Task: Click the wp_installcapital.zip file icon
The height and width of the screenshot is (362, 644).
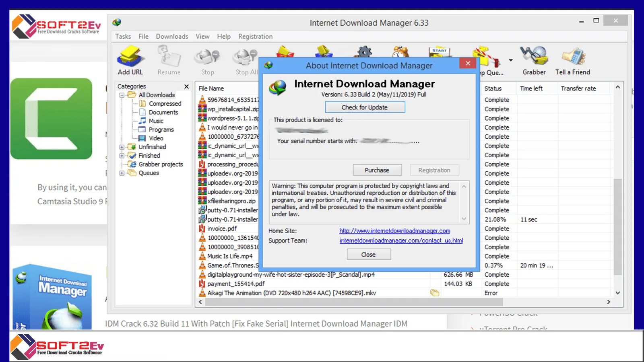Action: point(202,109)
